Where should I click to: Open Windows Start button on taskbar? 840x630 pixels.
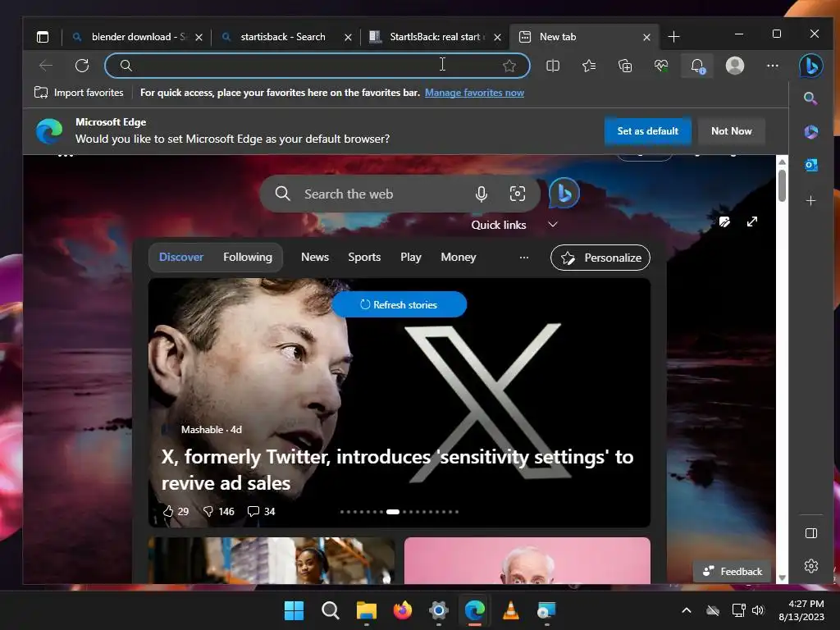click(294, 610)
